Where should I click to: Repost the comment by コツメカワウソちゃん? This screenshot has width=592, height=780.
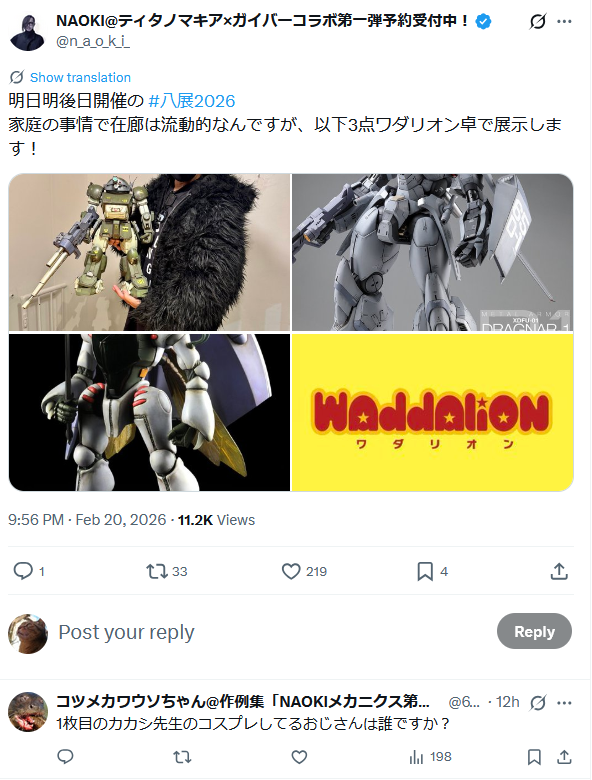[182, 757]
